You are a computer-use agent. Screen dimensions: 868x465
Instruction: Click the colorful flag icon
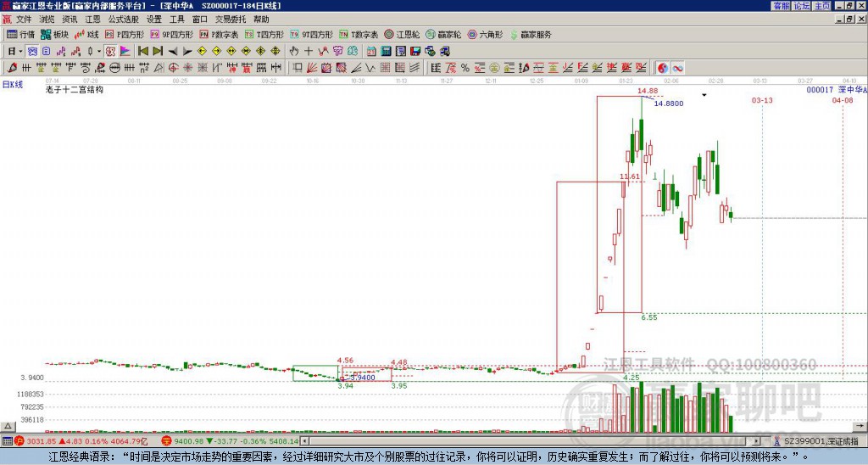click(x=125, y=52)
